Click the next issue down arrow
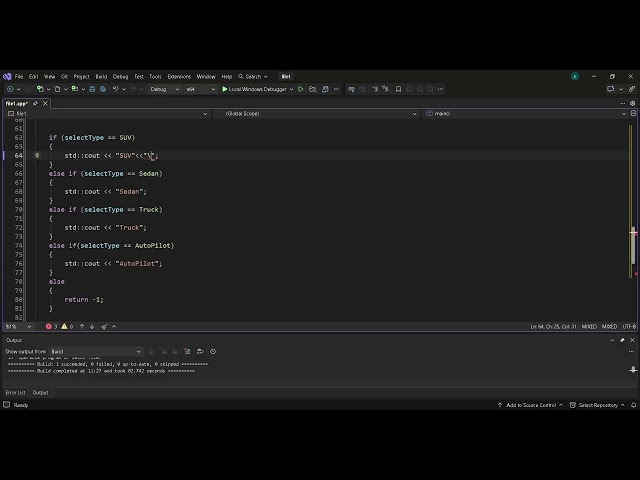The image size is (640, 480). point(92,327)
